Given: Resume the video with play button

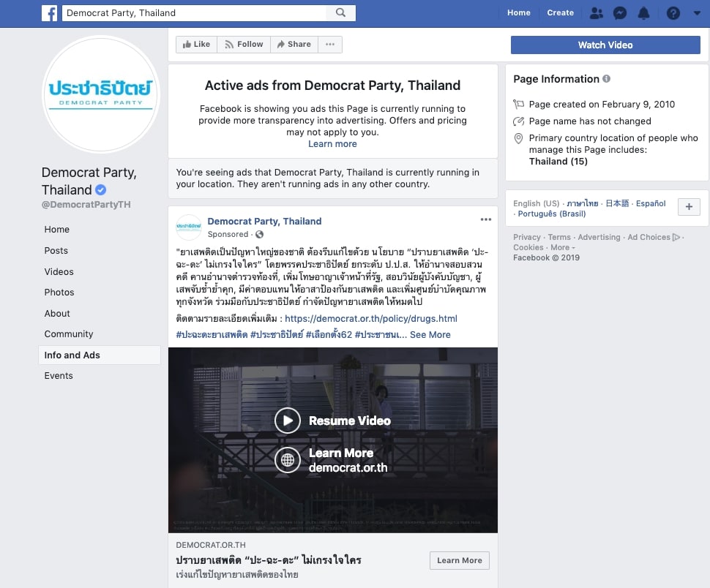Looking at the screenshot, I should point(288,421).
